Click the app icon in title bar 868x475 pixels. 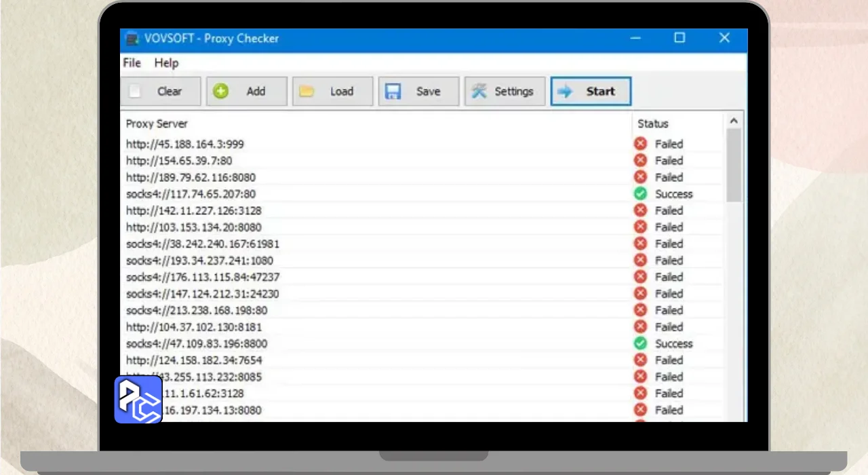(132, 39)
